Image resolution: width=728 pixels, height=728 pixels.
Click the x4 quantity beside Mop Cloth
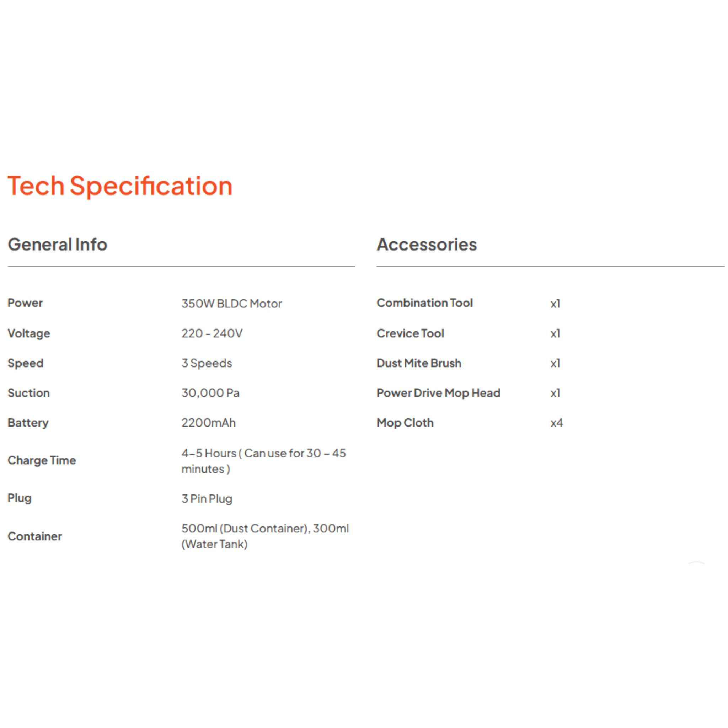556,423
